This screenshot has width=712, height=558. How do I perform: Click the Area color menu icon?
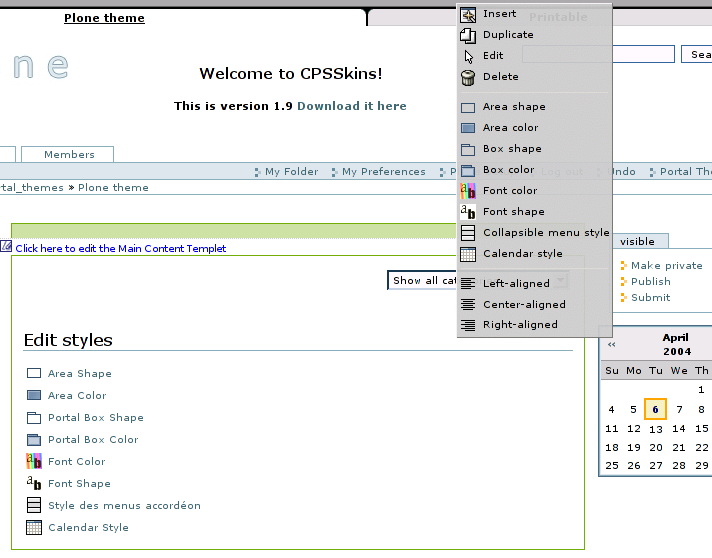[x=468, y=128]
